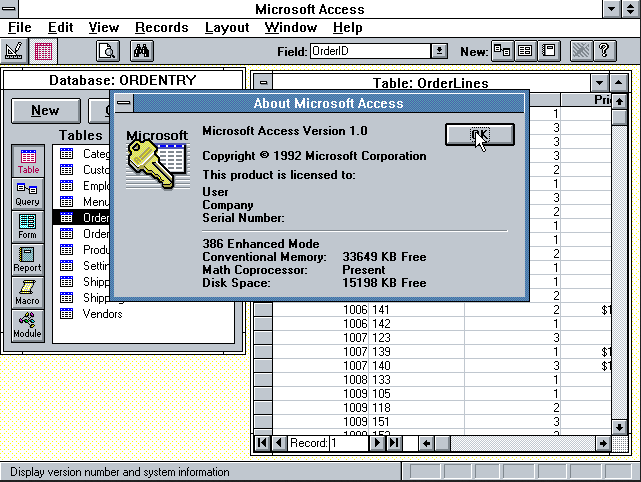Select the Query object button
The image size is (641, 482).
pos(28,194)
